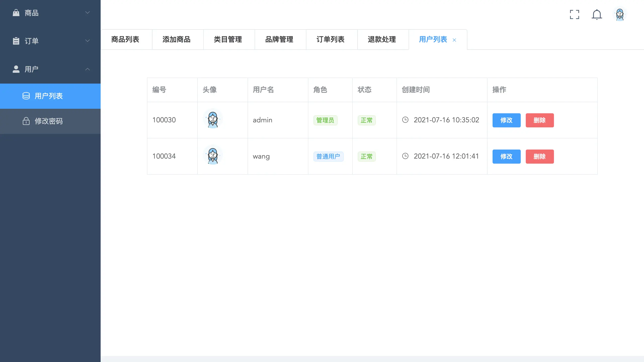Screen dimensions: 644x362
Task: Click the lock icon beside 修改密码
Action: click(26, 121)
